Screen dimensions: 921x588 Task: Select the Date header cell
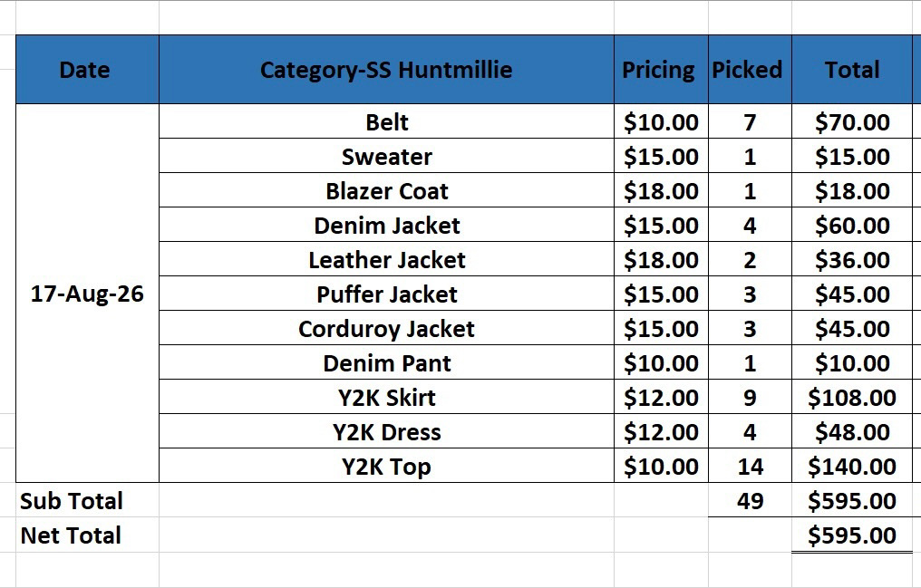coord(87,69)
